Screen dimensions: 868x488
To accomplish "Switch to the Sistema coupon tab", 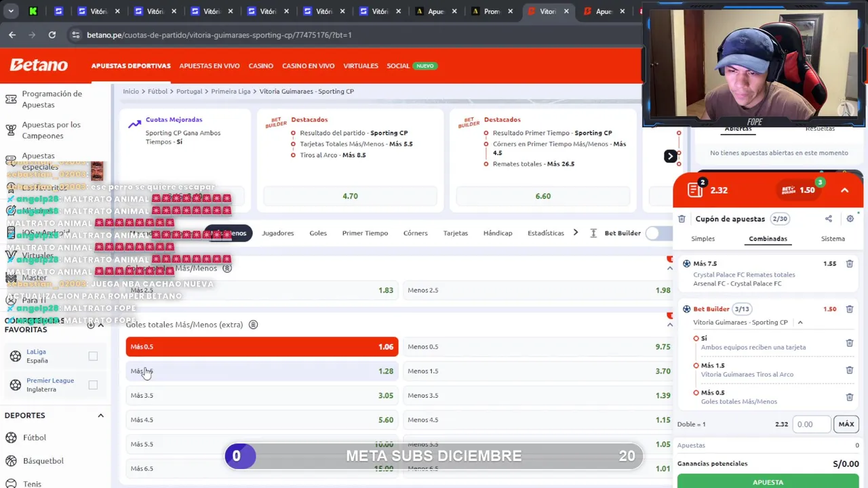I will [x=833, y=239].
